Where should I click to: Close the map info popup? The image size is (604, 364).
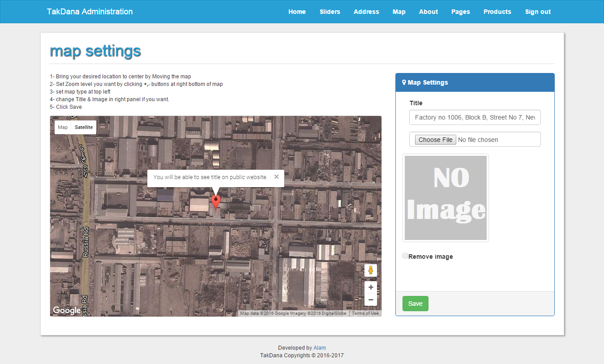(x=276, y=177)
